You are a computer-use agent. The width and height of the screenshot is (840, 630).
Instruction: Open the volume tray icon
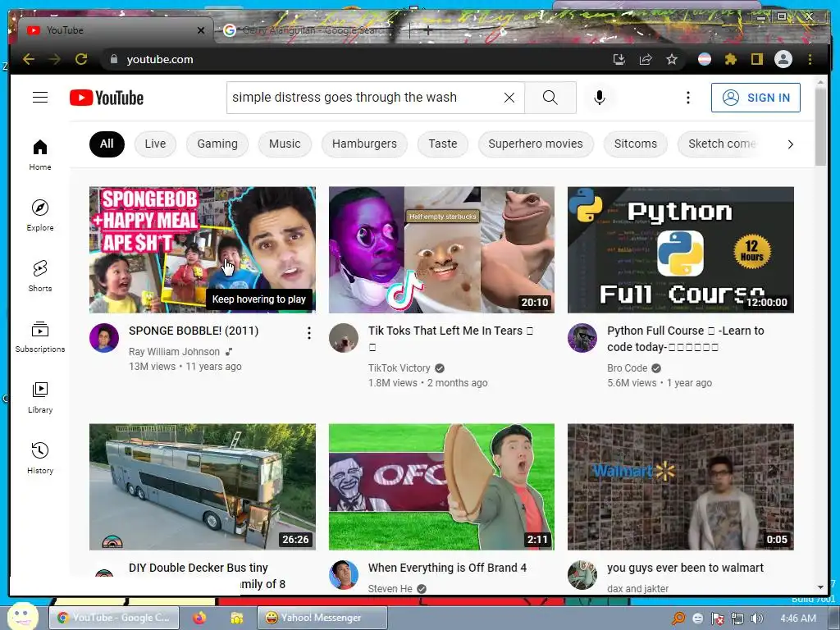(757, 619)
